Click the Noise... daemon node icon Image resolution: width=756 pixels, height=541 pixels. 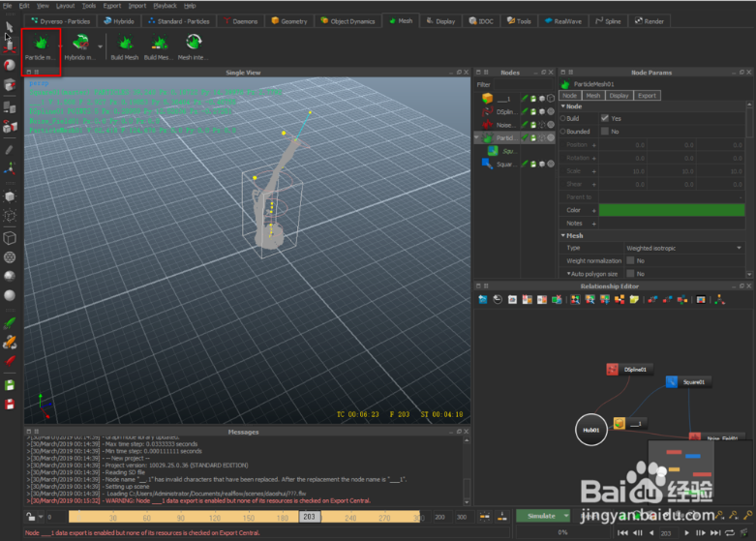coord(488,125)
